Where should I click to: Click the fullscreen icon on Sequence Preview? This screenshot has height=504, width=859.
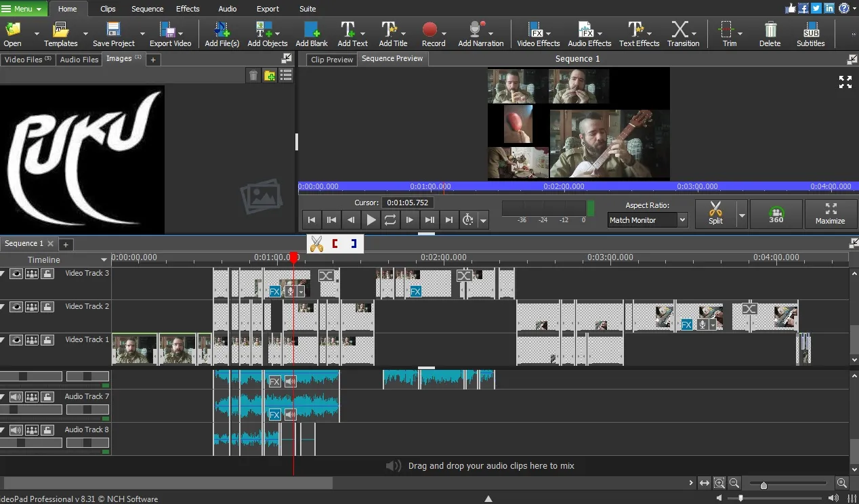pyautogui.click(x=845, y=82)
